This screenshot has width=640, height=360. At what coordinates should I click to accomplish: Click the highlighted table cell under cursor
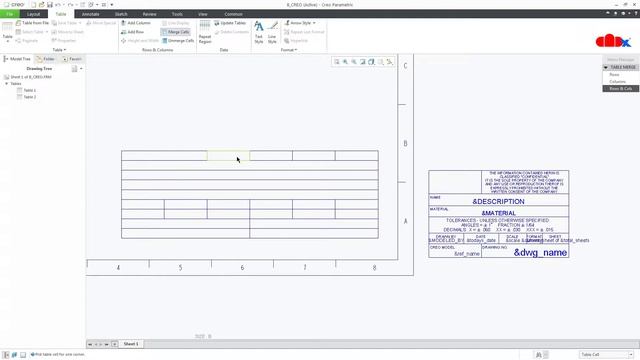point(229,156)
